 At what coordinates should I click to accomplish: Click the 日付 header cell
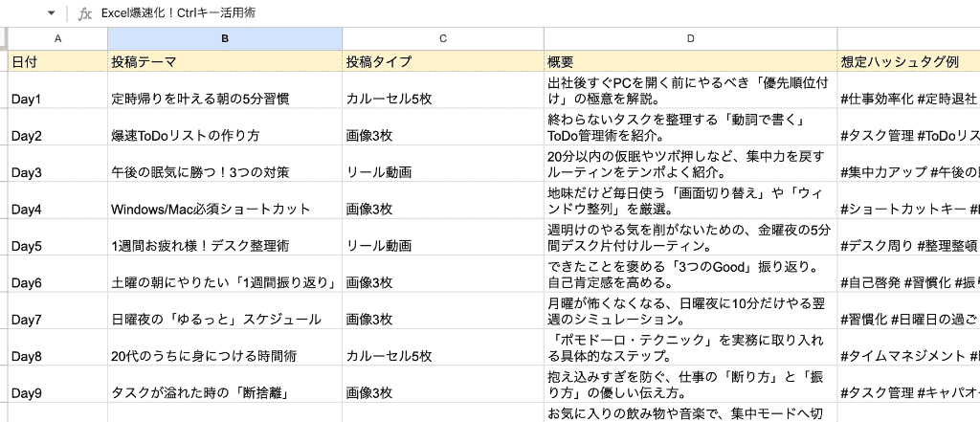point(57,61)
